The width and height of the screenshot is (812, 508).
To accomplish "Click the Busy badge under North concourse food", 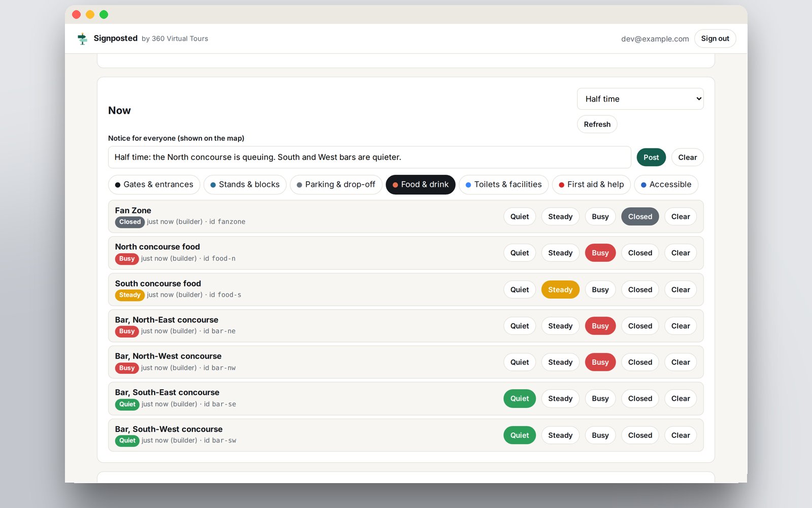I will (127, 259).
